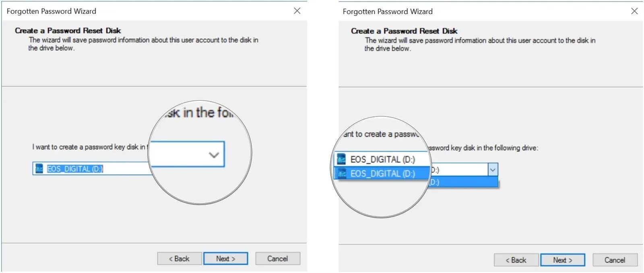Click the SD card icon in left drive field
Image resolution: width=644 pixels, height=273 pixels.
click(39, 168)
